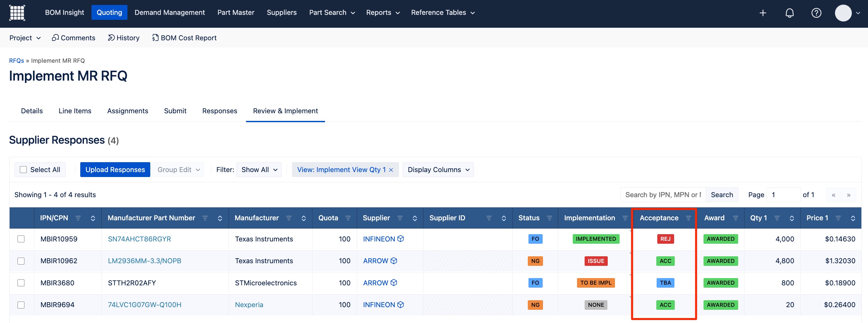Open the Nexperia manufacturer link
868x323 pixels.
(x=249, y=305)
